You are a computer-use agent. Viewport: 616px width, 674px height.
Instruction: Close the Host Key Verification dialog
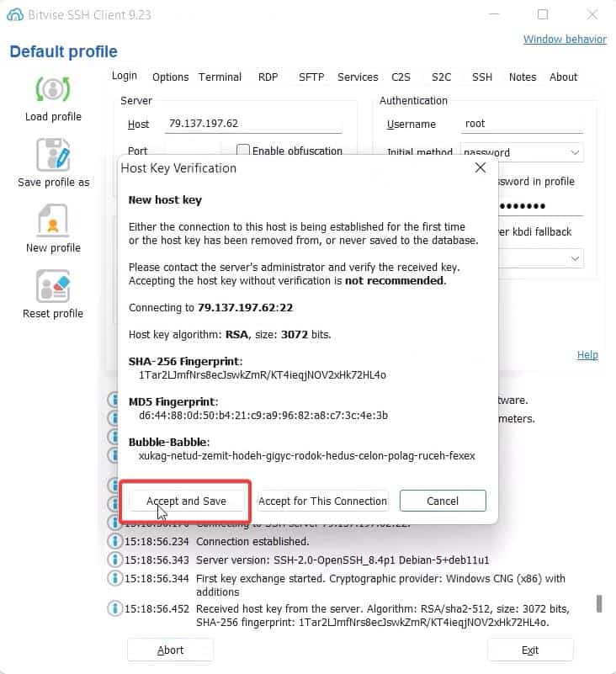point(481,167)
